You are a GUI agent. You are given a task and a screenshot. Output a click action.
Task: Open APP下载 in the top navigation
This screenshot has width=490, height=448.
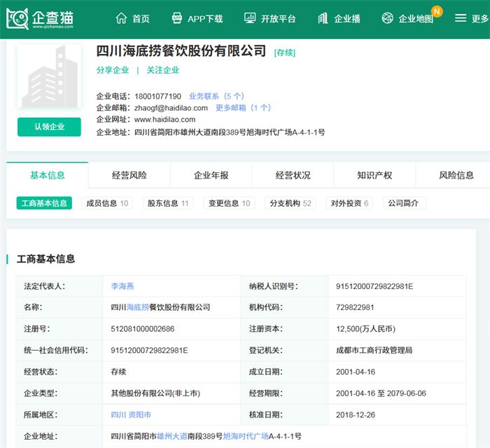pos(205,19)
